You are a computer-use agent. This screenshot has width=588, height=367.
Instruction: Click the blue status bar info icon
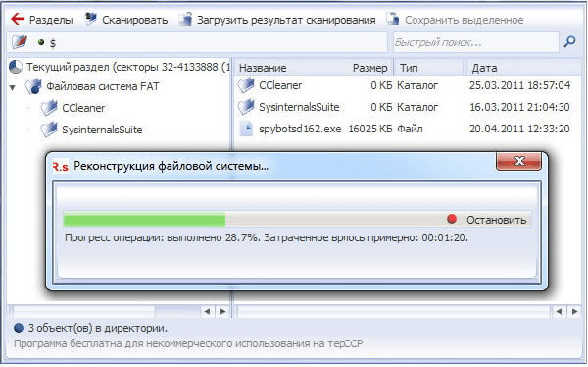click(x=19, y=328)
